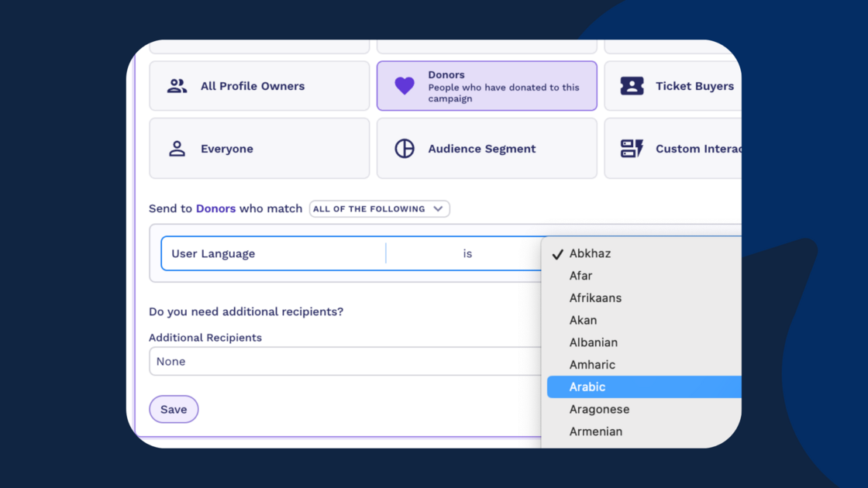The width and height of the screenshot is (868, 488).
Task: Choose Afrikaans in the language list
Action: point(595,298)
